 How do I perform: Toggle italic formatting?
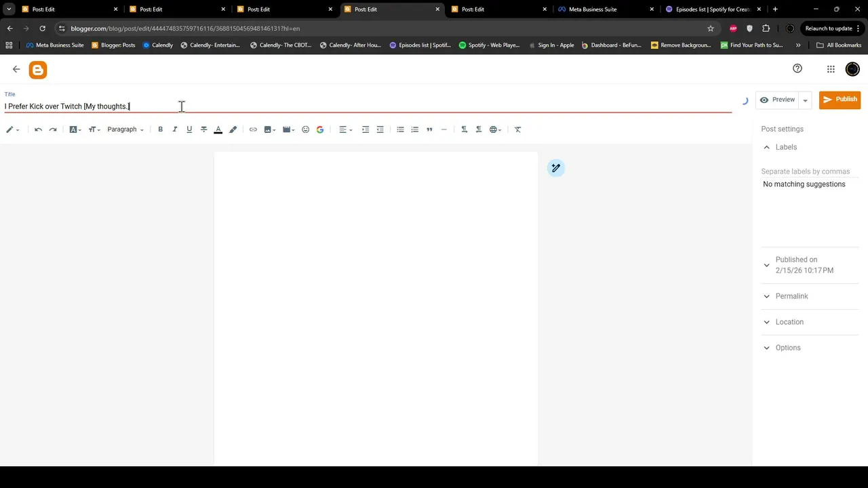click(174, 129)
